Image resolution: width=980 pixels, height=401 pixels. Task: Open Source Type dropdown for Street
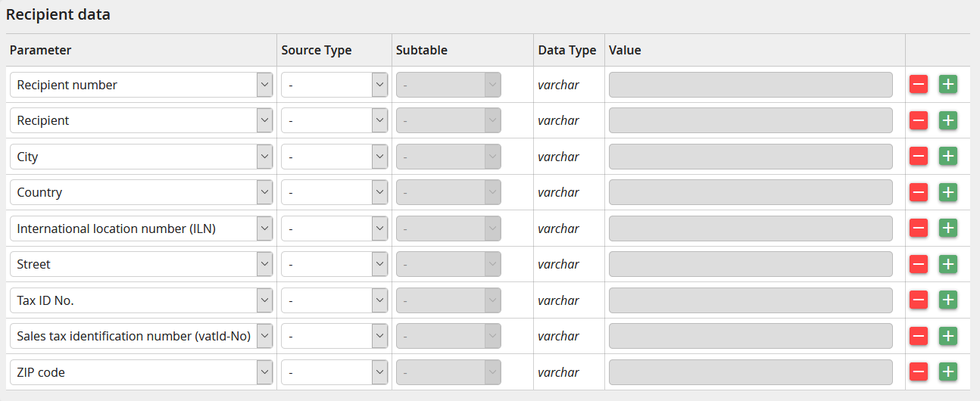(x=334, y=264)
